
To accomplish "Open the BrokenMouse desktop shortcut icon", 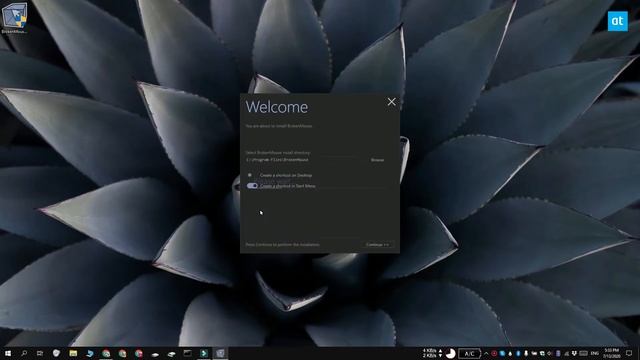I will (14, 17).
